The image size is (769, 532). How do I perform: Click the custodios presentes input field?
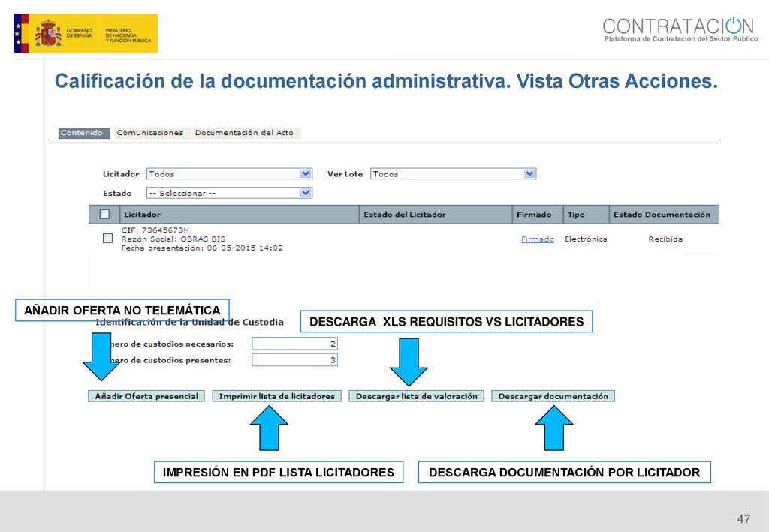[x=294, y=360]
